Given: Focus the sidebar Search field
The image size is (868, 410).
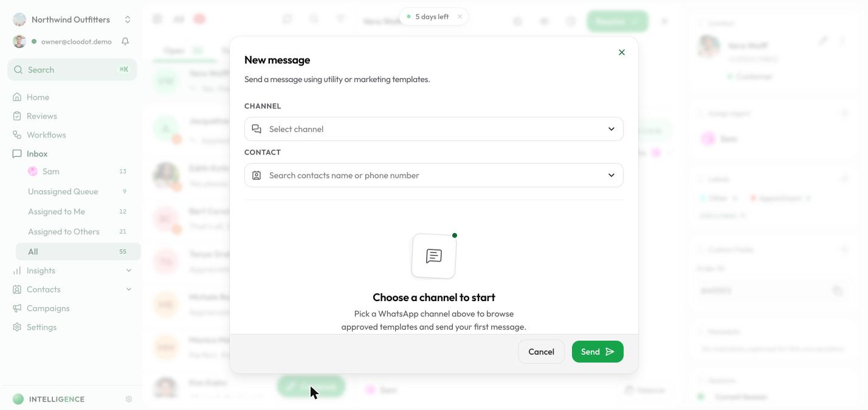Looking at the screenshot, I should pos(72,70).
